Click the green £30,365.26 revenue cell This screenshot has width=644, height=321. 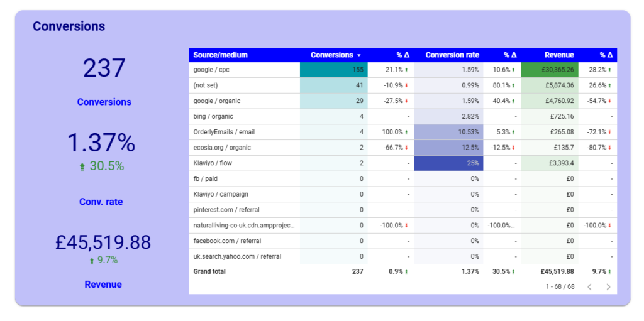pos(550,70)
